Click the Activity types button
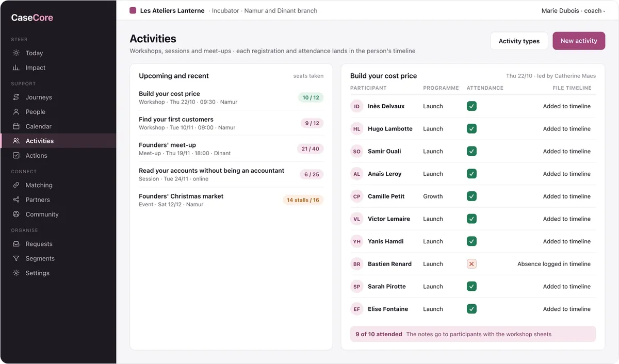The image size is (619, 364). pyautogui.click(x=519, y=41)
